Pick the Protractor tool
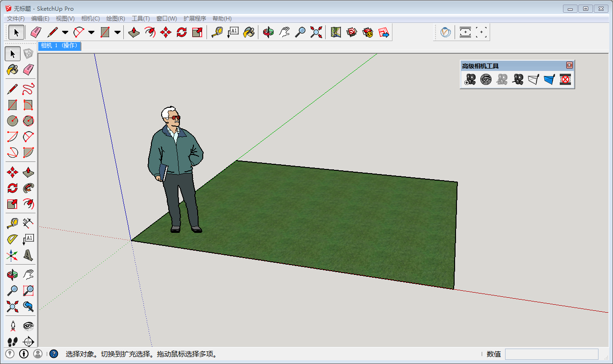Screen dimensions: 613x364 coord(13,239)
